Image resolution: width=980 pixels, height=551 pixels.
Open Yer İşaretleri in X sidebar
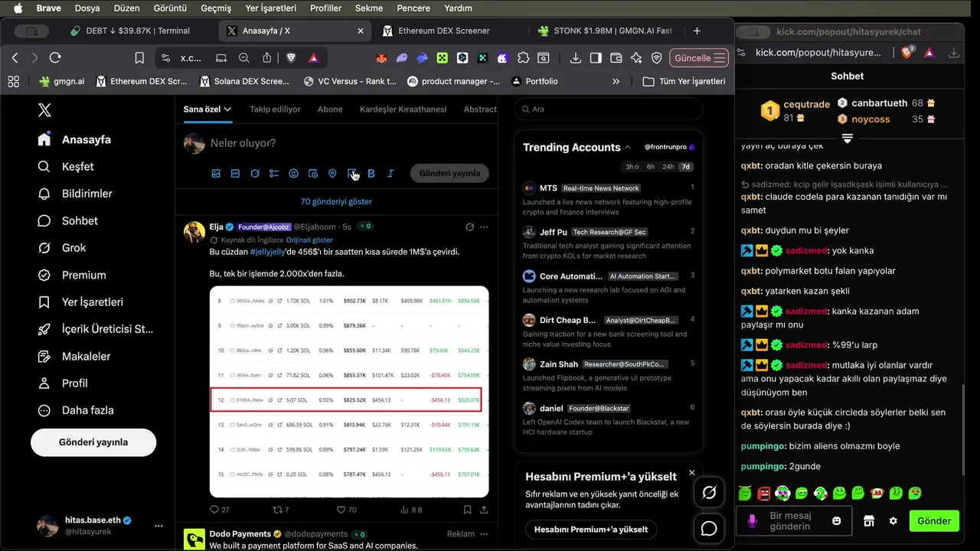pyautogui.click(x=80, y=302)
